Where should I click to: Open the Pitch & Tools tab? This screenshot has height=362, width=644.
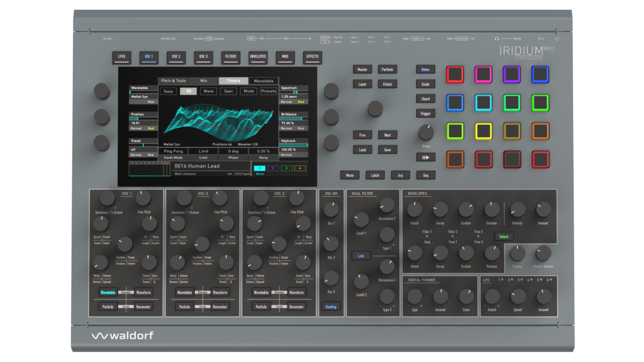tap(173, 81)
